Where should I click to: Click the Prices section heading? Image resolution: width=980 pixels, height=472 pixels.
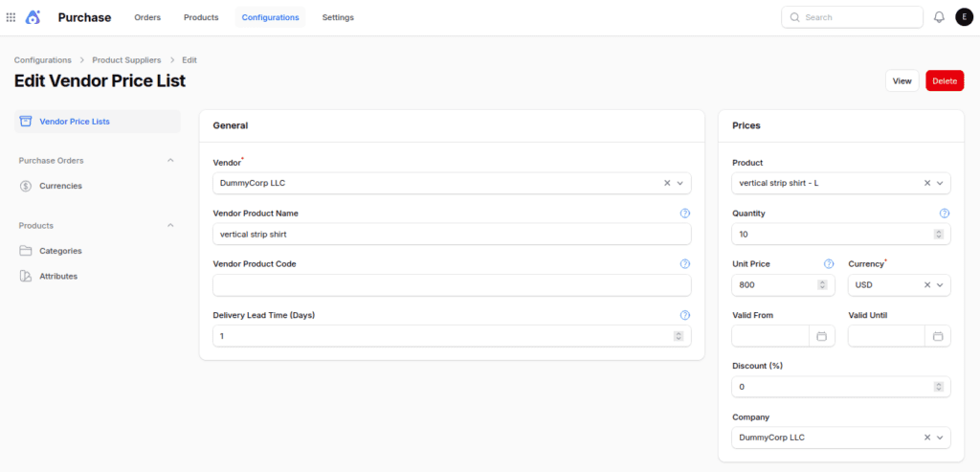point(746,125)
